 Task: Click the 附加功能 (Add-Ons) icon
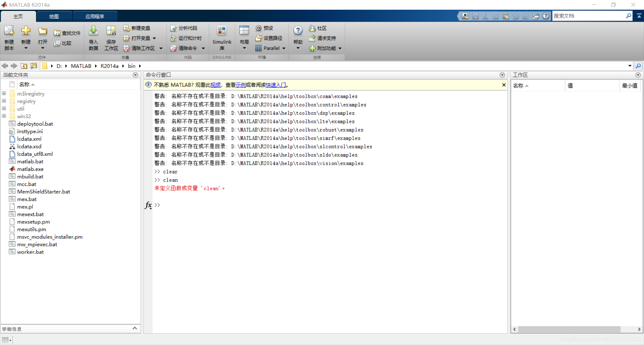pyautogui.click(x=312, y=48)
